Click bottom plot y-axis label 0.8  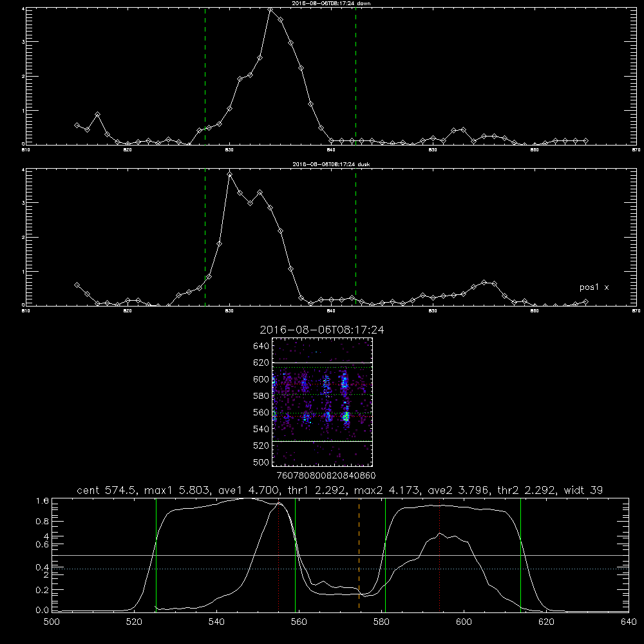point(43,522)
